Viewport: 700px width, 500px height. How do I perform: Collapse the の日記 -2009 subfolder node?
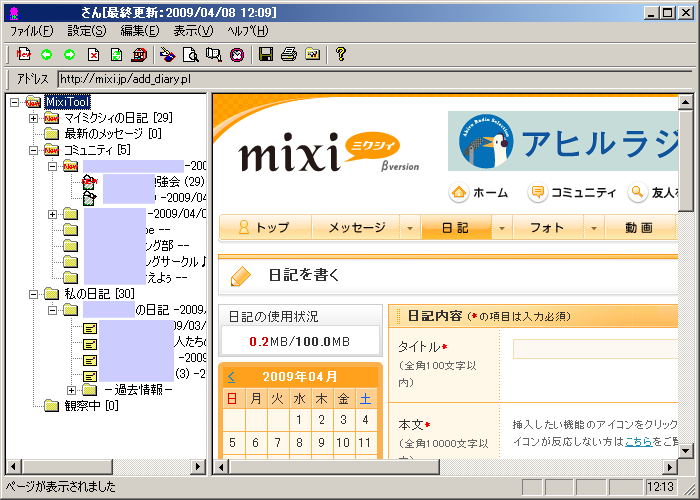pyautogui.click(x=53, y=310)
